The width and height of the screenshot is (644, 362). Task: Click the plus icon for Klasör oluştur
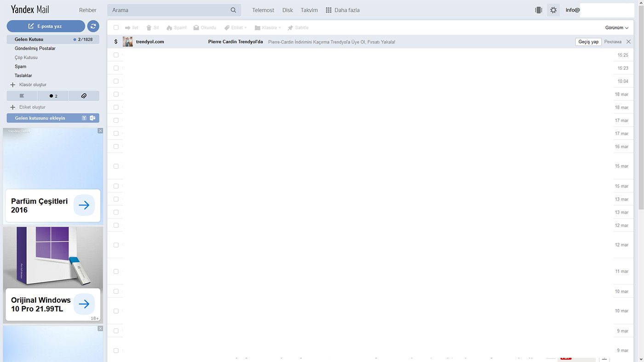coord(13,85)
